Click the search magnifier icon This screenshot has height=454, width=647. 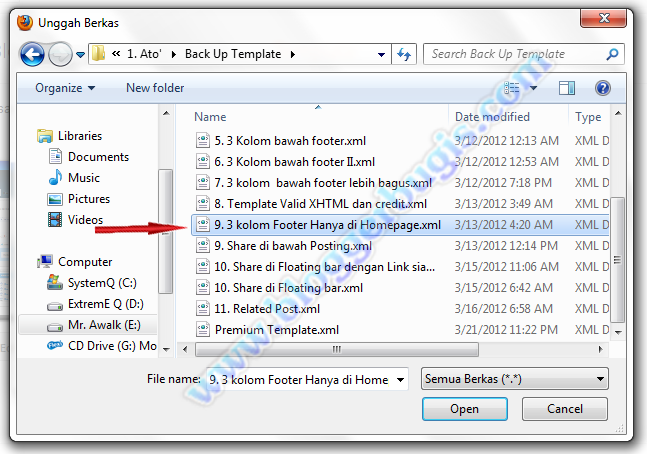[x=612, y=54]
